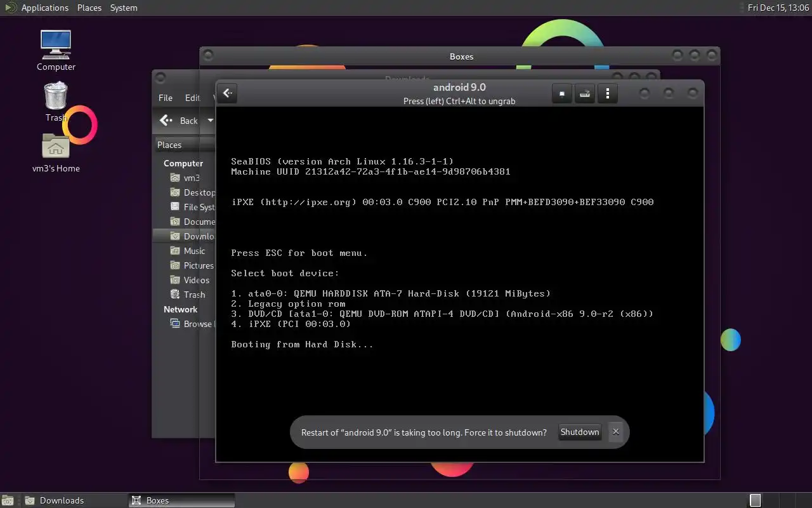Open the keyboard shortcuts button in Boxes
The width and height of the screenshot is (812, 508).
[585, 94]
